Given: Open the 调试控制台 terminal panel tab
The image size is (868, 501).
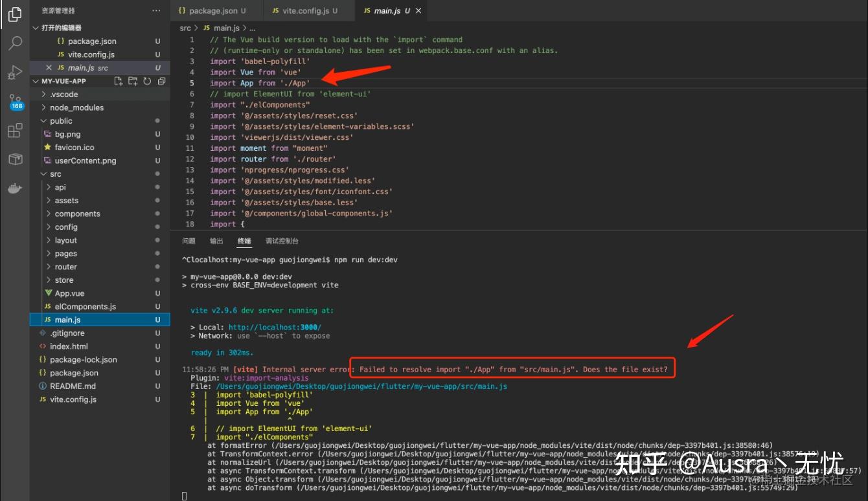Looking at the screenshot, I should coord(282,241).
